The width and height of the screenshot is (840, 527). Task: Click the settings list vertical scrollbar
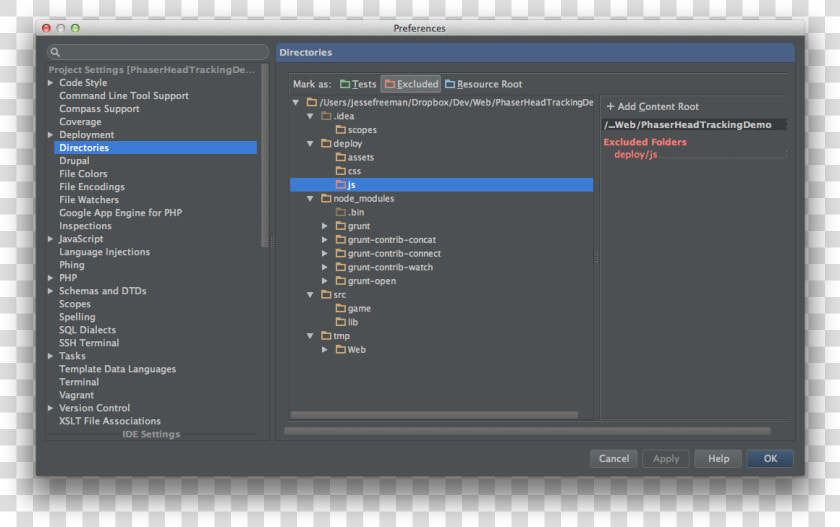(x=264, y=155)
